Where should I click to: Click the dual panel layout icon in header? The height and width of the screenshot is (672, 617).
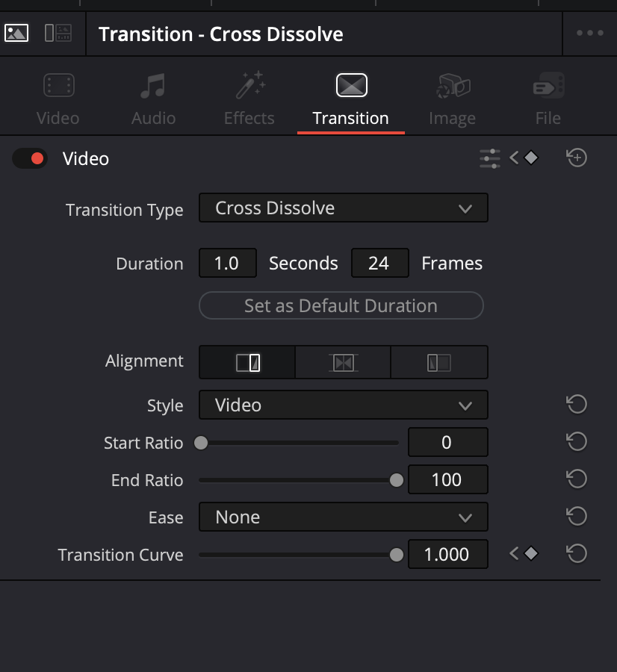58,33
